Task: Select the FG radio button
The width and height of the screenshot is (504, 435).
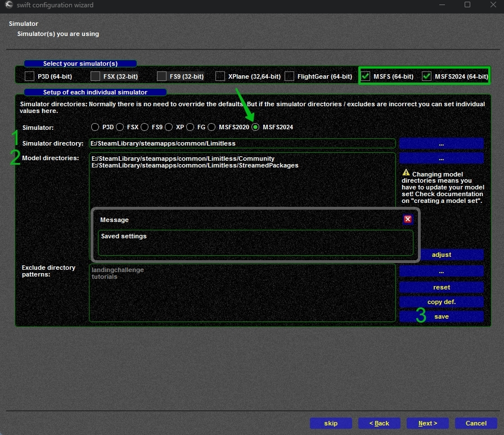Action: click(190, 127)
